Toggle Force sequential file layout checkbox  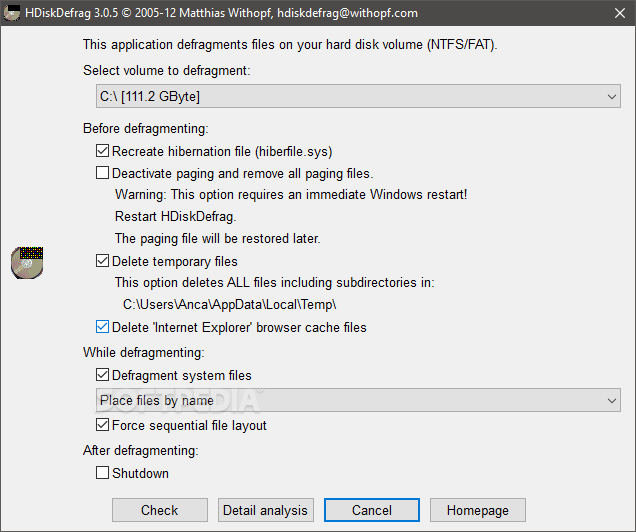point(102,425)
